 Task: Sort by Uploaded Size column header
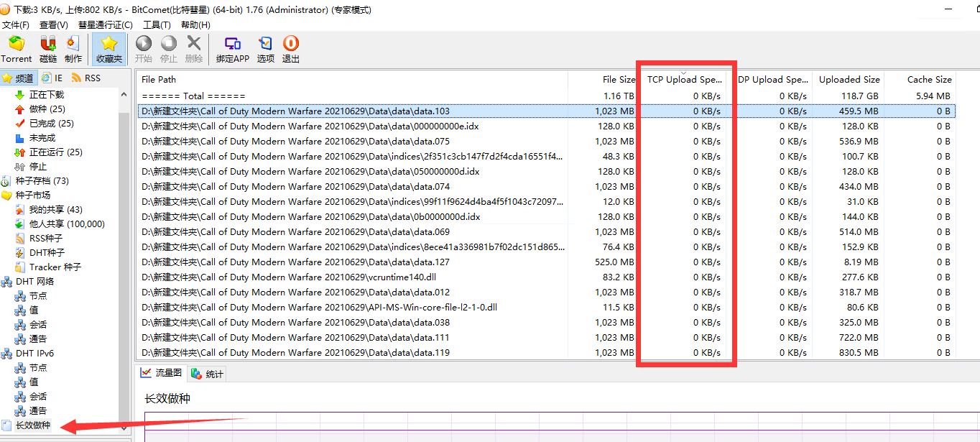point(848,80)
